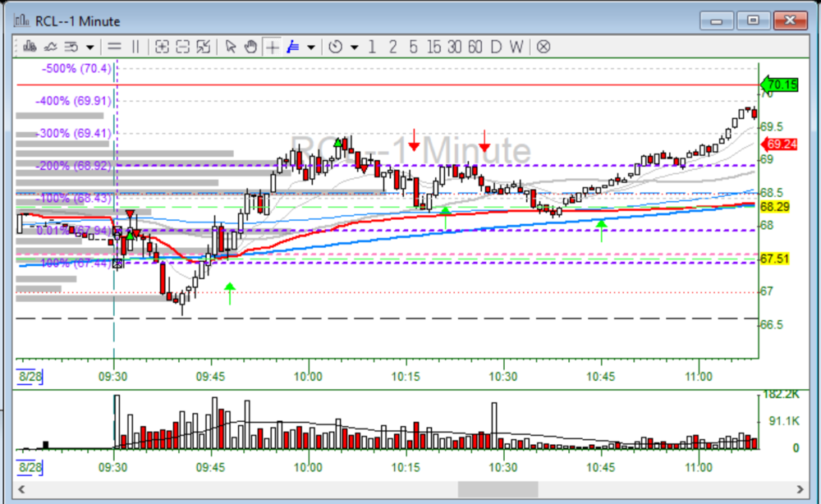Select the vertical line drawing tool
Image resolution: width=821 pixels, height=504 pixels.
pyautogui.click(x=135, y=47)
